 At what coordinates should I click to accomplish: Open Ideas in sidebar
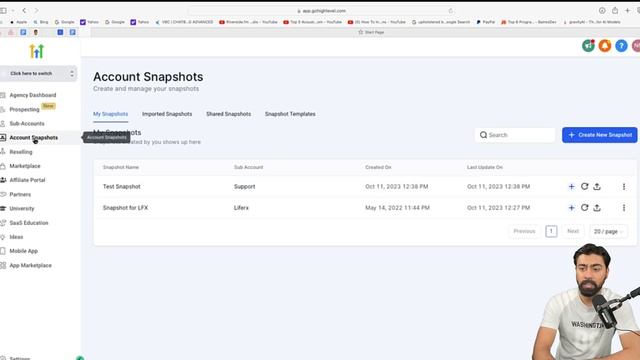point(16,237)
